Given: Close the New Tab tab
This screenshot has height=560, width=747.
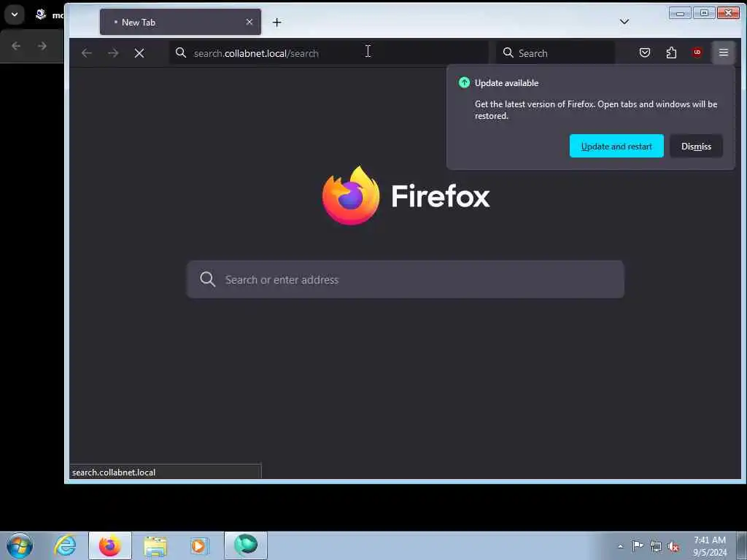Looking at the screenshot, I should pos(249,22).
